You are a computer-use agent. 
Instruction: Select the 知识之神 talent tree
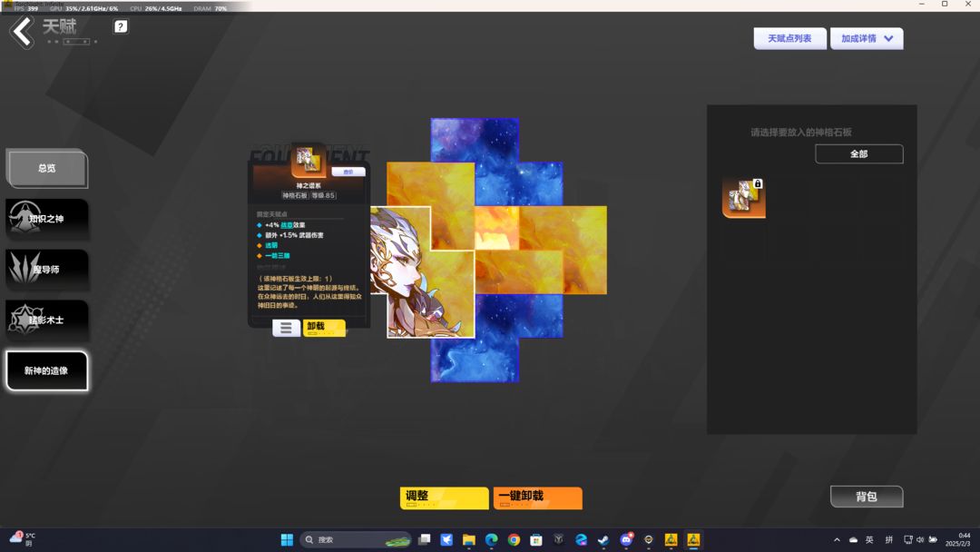(47, 218)
